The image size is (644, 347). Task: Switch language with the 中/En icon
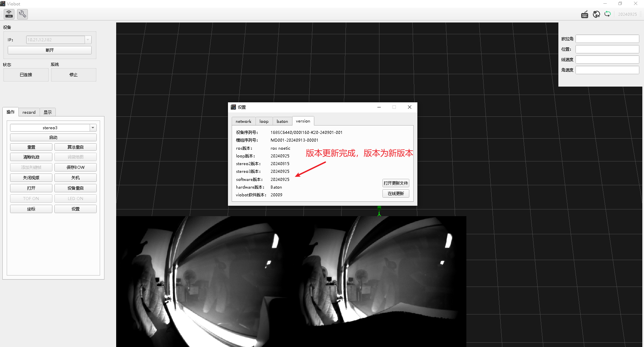596,14
